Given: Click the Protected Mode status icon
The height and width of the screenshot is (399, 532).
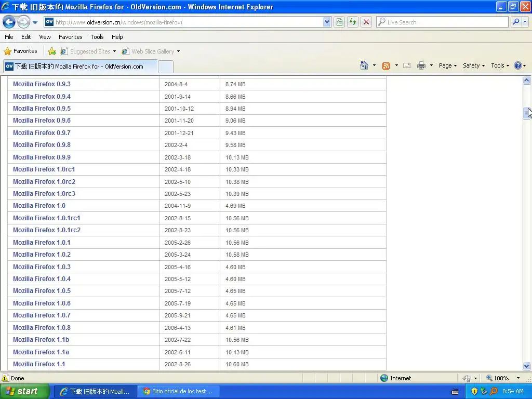Looking at the screenshot, I should click(x=467, y=378).
